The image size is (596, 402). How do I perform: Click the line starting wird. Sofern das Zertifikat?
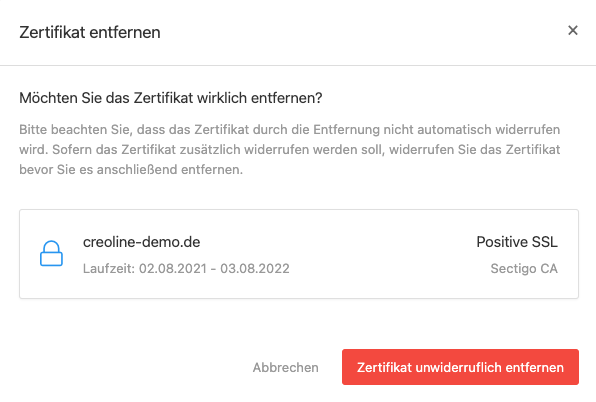290,149
